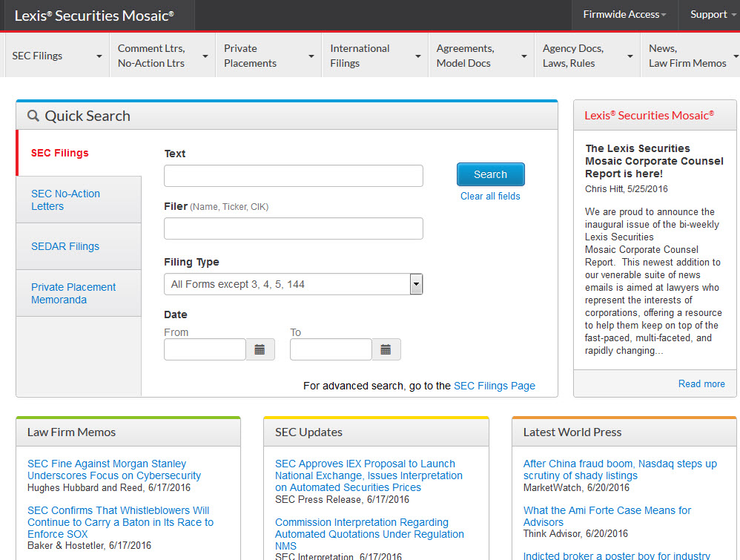This screenshot has width=740, height=560.
Task: Expand Agreements, Model Docs menu
Action: click(481, 56)
